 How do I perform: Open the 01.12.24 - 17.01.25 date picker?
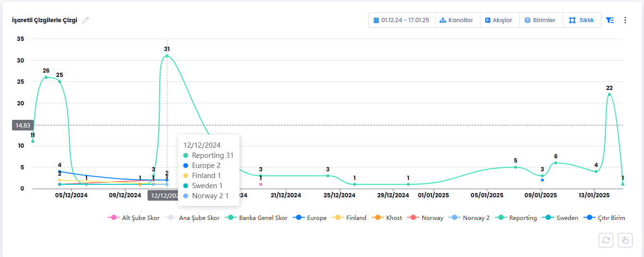405,20
